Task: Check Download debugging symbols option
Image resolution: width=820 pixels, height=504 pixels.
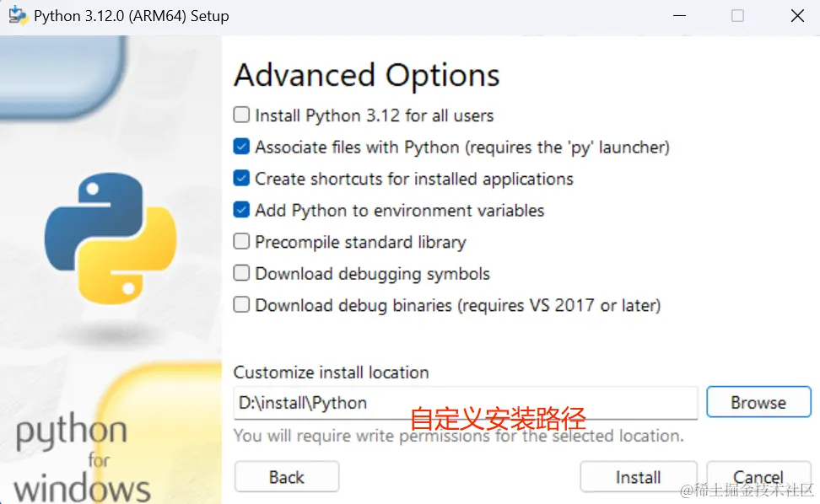Action: coord(242,273)
